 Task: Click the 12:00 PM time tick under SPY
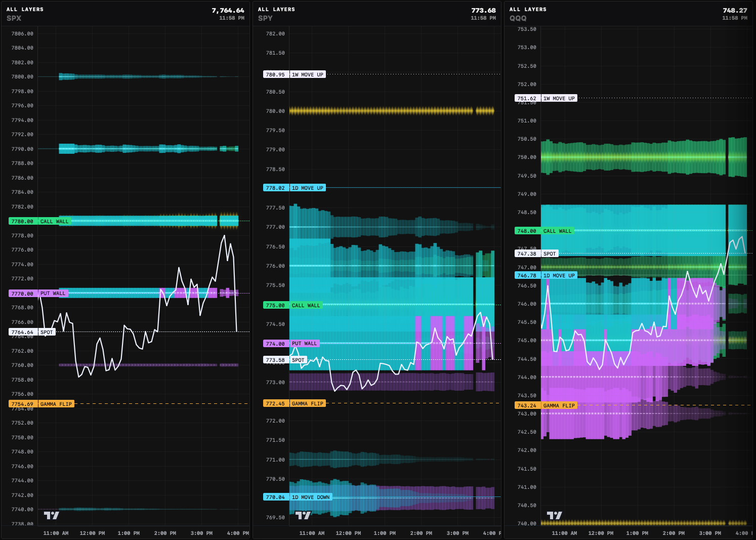click(347, 533)
